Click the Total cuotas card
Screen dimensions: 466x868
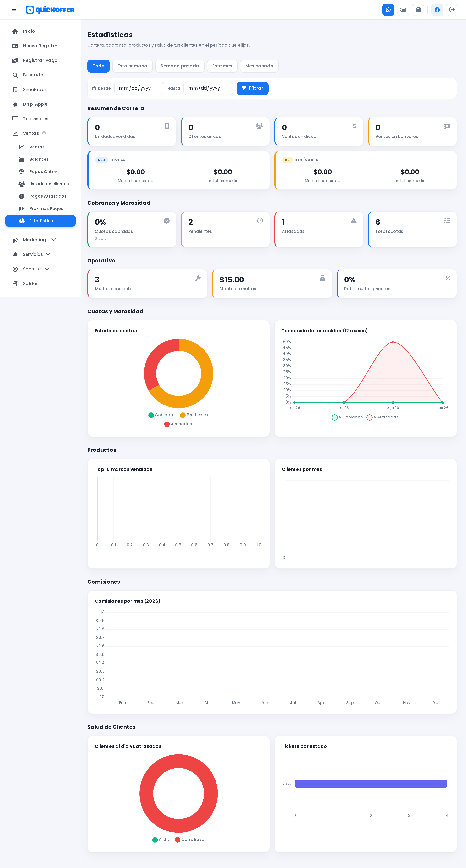[412, 229]
